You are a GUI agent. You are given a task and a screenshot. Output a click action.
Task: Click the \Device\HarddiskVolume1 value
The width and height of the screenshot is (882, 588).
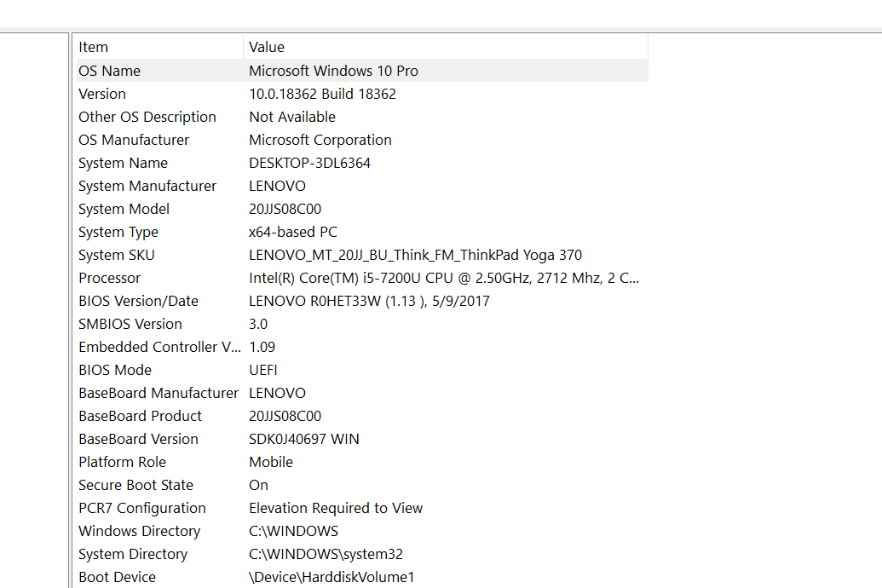(331, 578)
